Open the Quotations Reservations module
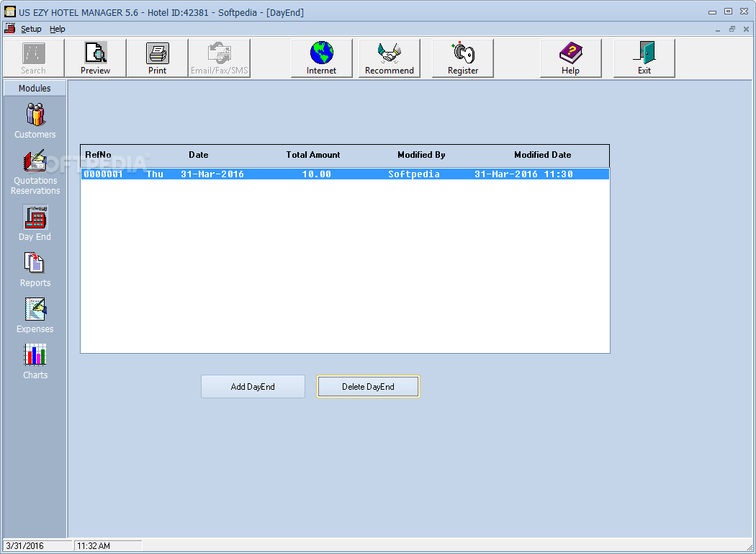 35,171
